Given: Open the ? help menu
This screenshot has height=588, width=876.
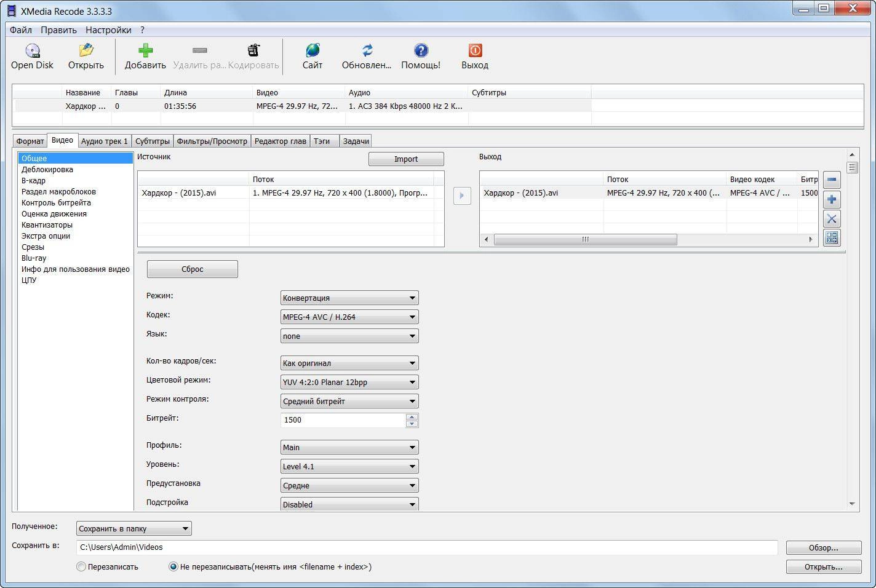Looking at the screenshot, I should pyautogui.click(x=142, y=30).
